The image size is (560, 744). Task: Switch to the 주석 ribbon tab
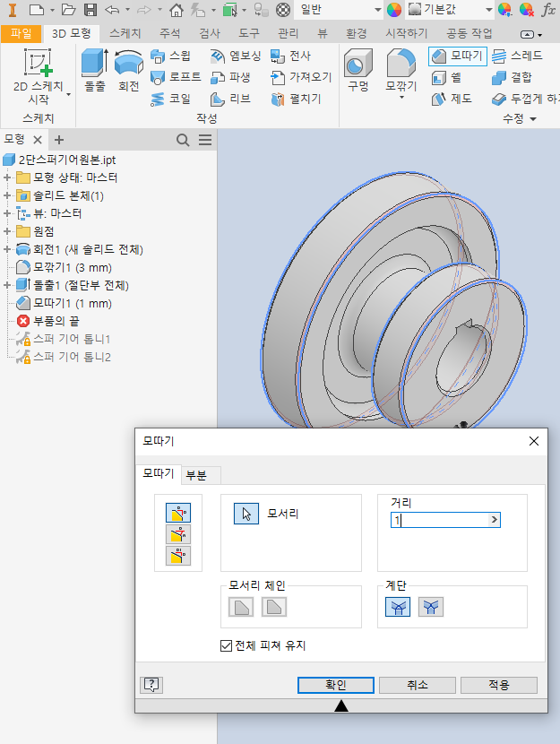tap(169, 33)
